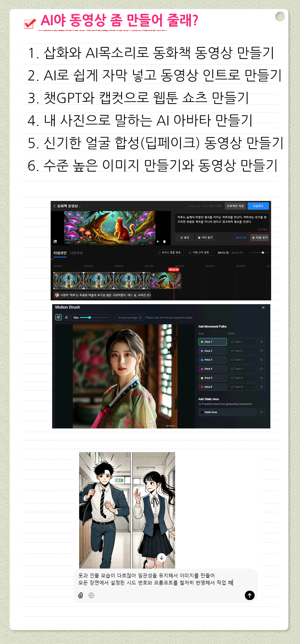Send the prompt with the arrow button

pyautogui.click(x=249, y=595)
